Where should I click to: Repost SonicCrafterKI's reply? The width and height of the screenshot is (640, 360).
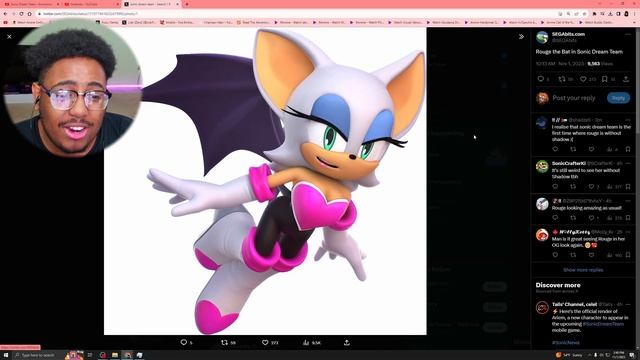573,187
